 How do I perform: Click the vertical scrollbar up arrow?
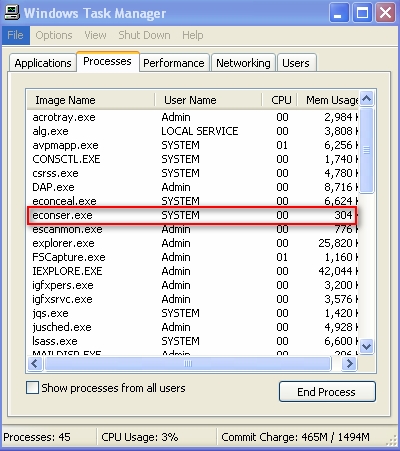point(367,98)
